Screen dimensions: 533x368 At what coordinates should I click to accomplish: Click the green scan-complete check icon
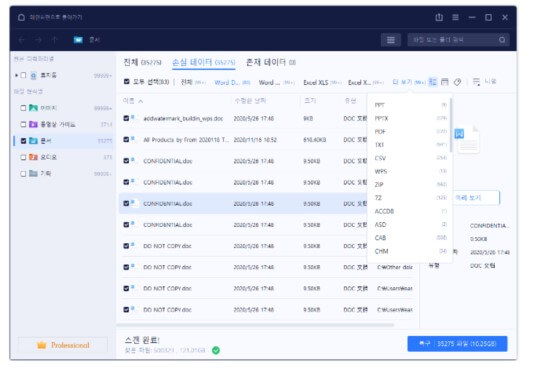click(216, 350)
